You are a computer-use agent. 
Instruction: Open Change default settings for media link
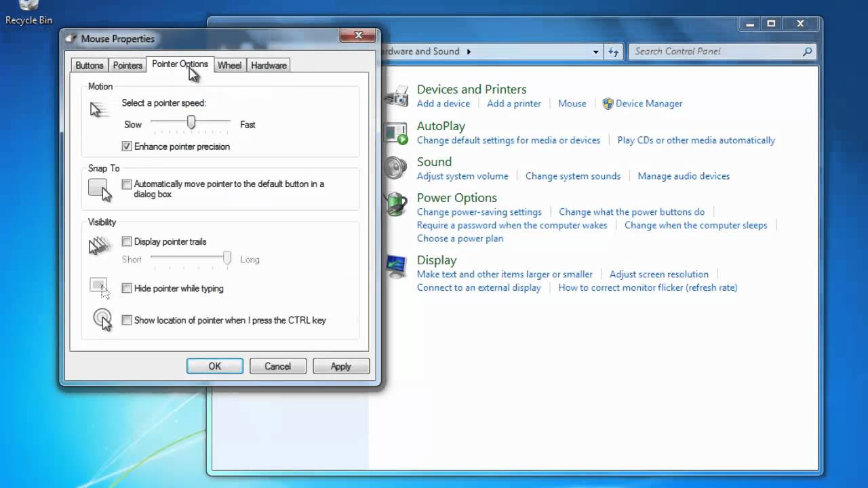coord(509,140)
